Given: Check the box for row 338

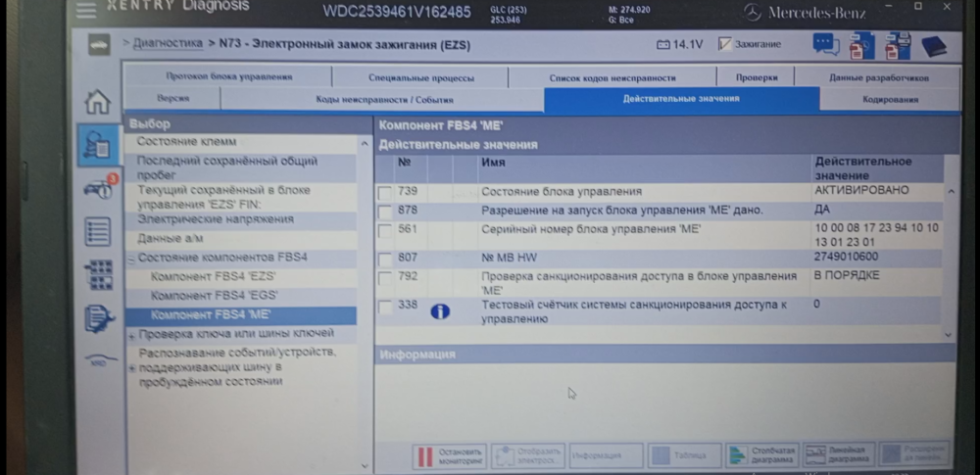Looking at the screenshot, I should (385, 307).
